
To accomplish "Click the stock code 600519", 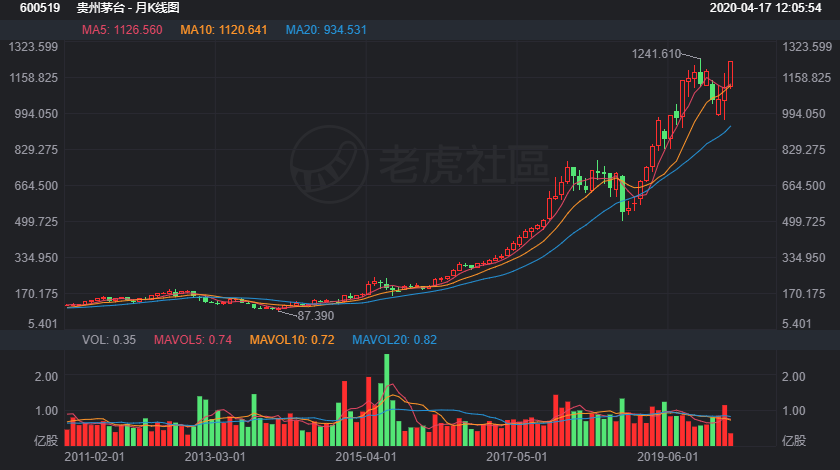I will coord(40,8).
